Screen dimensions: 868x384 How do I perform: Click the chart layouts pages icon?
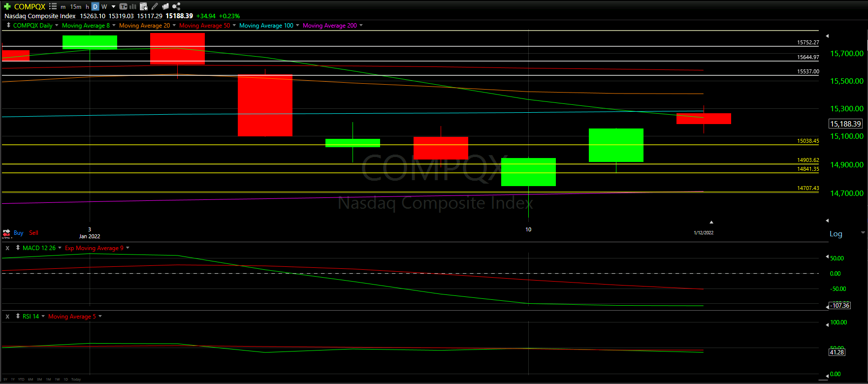pyautogui.click(x=165, y=6)
